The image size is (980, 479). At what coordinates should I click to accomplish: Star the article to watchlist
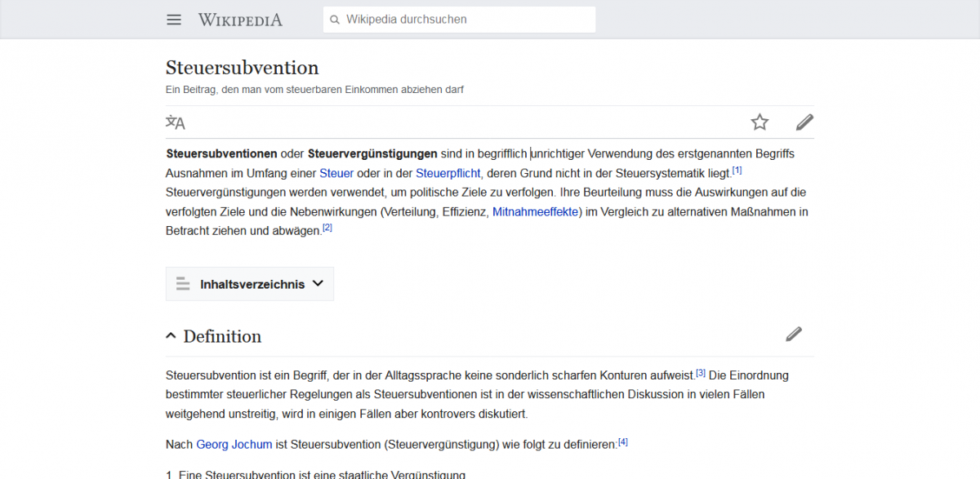point(759,122)
